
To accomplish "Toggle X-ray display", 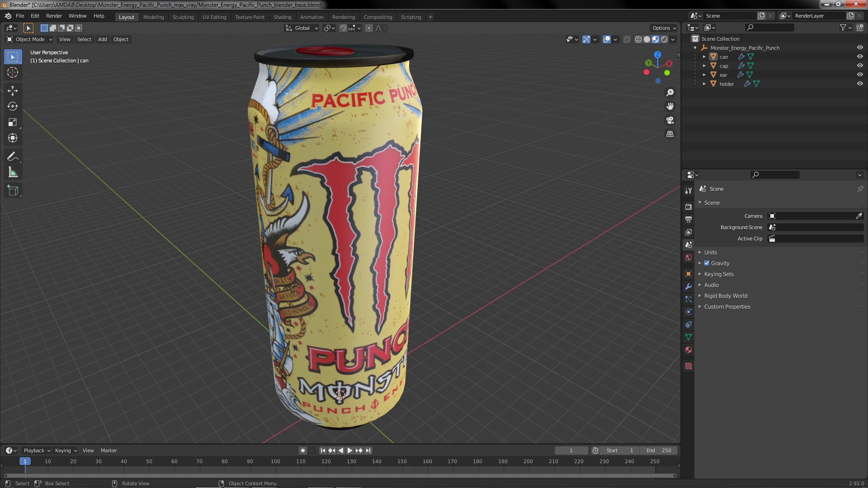I will tap(627, 39).
